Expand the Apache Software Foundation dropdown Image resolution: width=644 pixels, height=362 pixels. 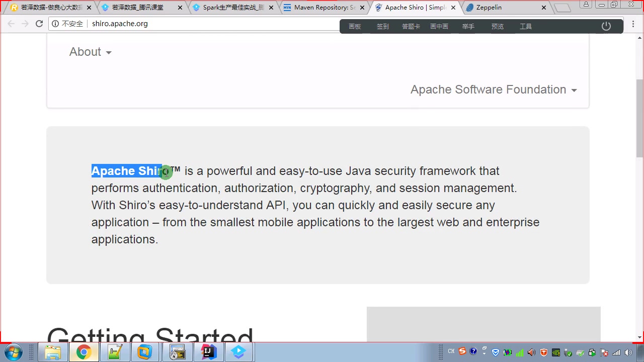(x=494, y=89)
